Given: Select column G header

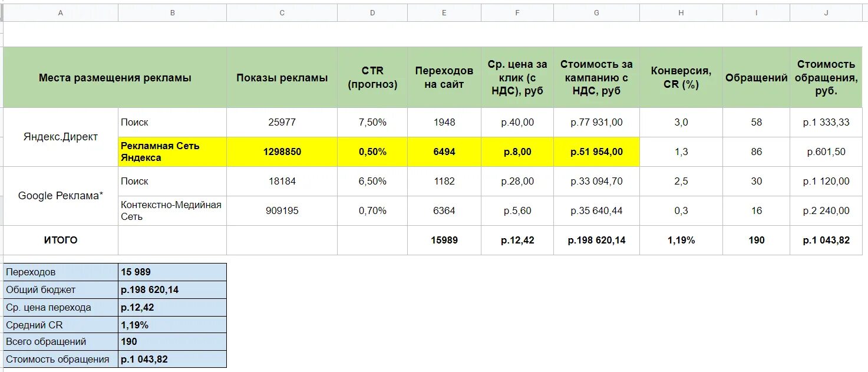Looking at the screenshot, I should tap(596, 12).
